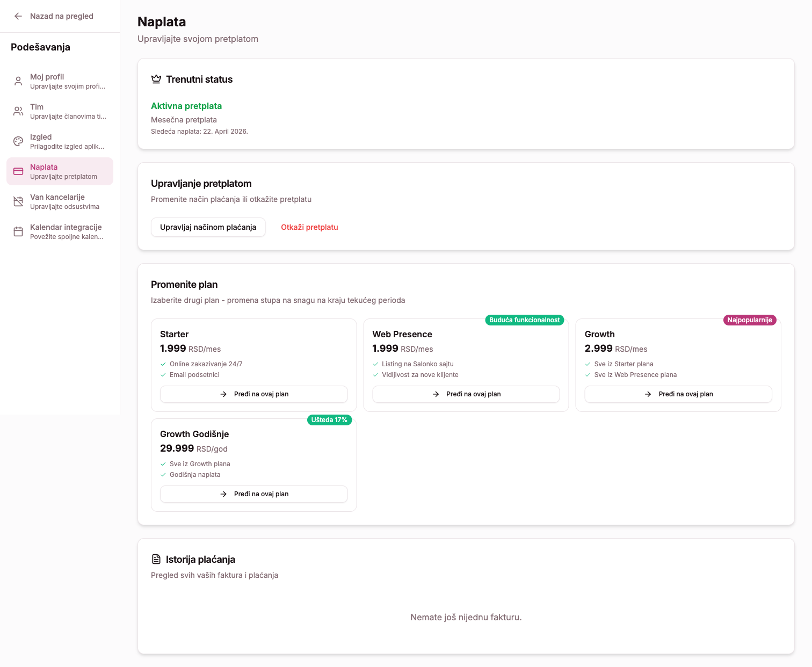Switch to the Starter plan
Screen dimensions: 812x667
253,394
